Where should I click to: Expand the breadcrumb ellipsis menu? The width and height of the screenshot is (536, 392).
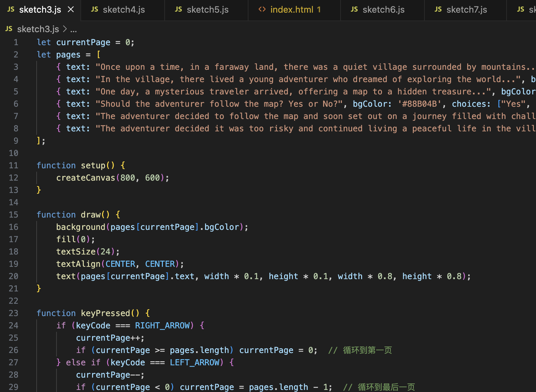[74, 29]
